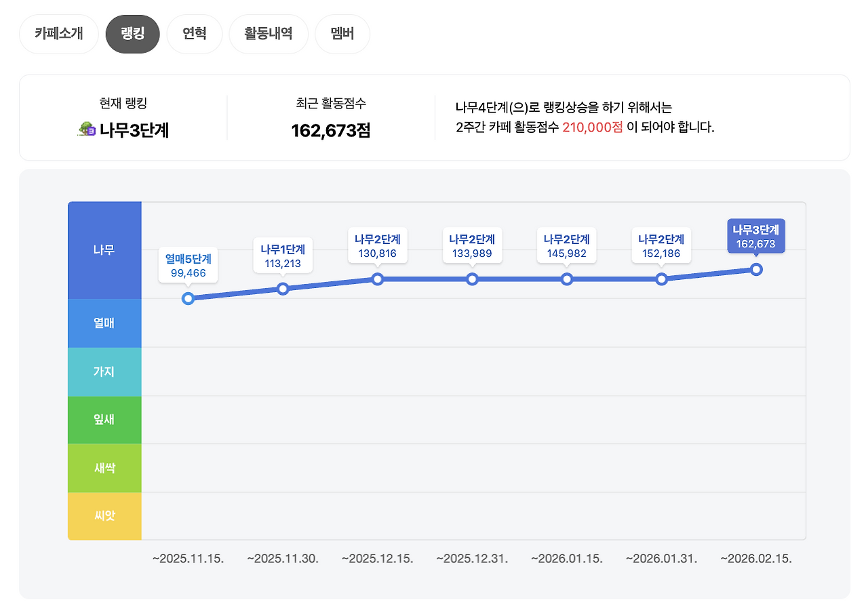This screenshot has width=868, height=610.
Task: Click the highlighted 나무3단계 162,673 tooltip
Action: click(757, 235)
